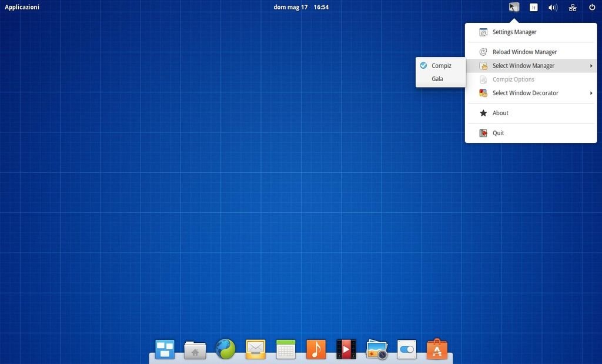Click Quit in the tray menu
This screenshot has height=364, width=602.
pyautogui.click(x=498, y=133)
